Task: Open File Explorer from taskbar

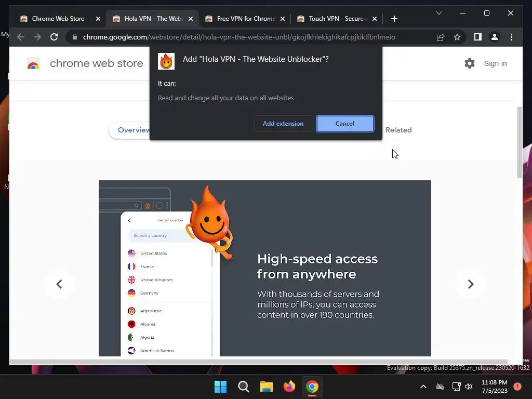Action: (267, 387)
